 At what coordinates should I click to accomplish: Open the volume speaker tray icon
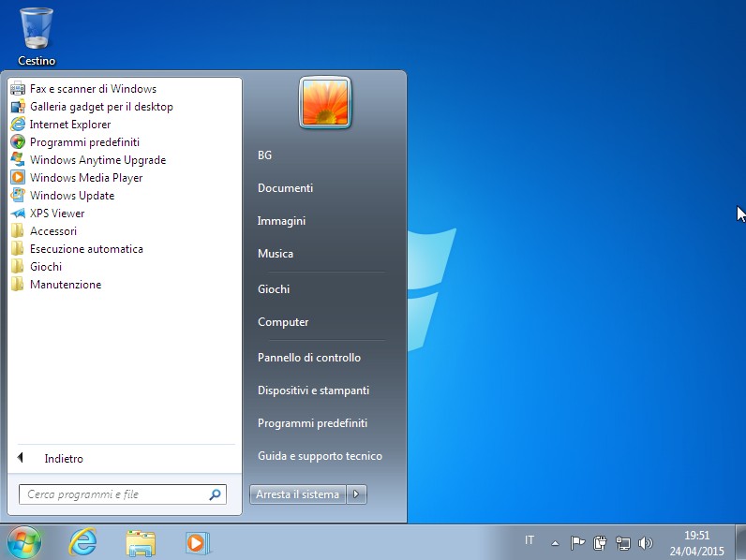click(x=646, y=542)
